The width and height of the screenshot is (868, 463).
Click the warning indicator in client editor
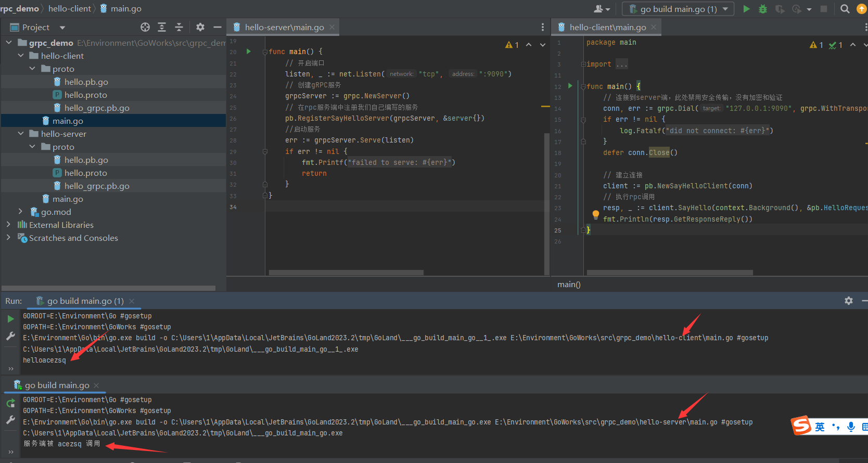(816, 45)
